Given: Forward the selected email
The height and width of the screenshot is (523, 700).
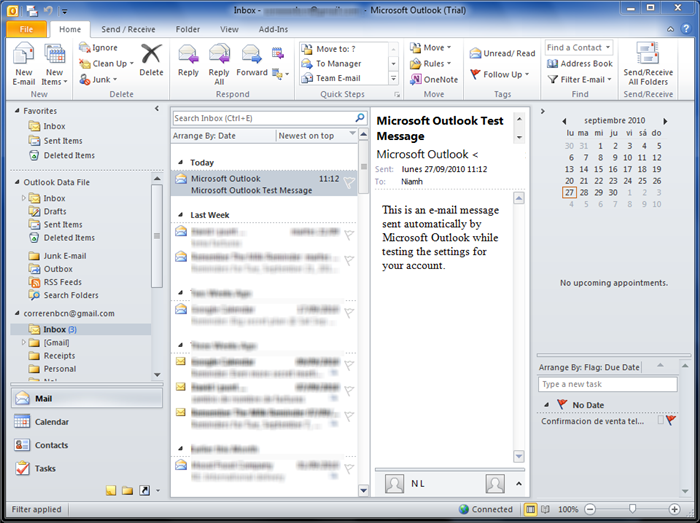Looking at the screenshot, I should (251, 60).
